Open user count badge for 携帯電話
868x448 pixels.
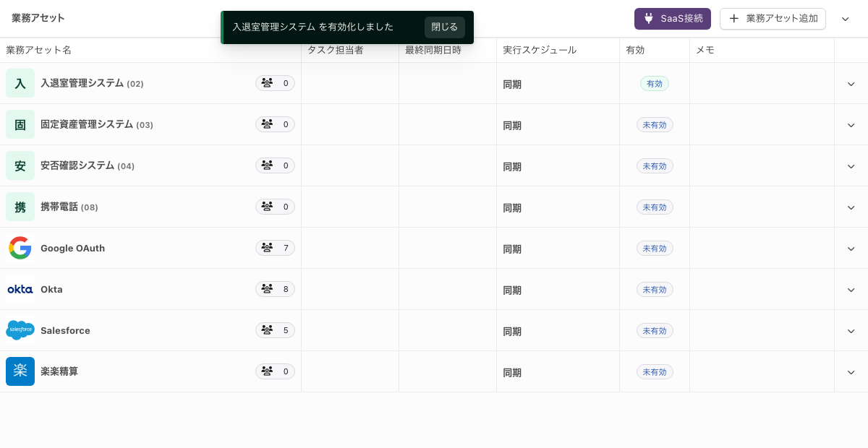(x=275, y=207)
